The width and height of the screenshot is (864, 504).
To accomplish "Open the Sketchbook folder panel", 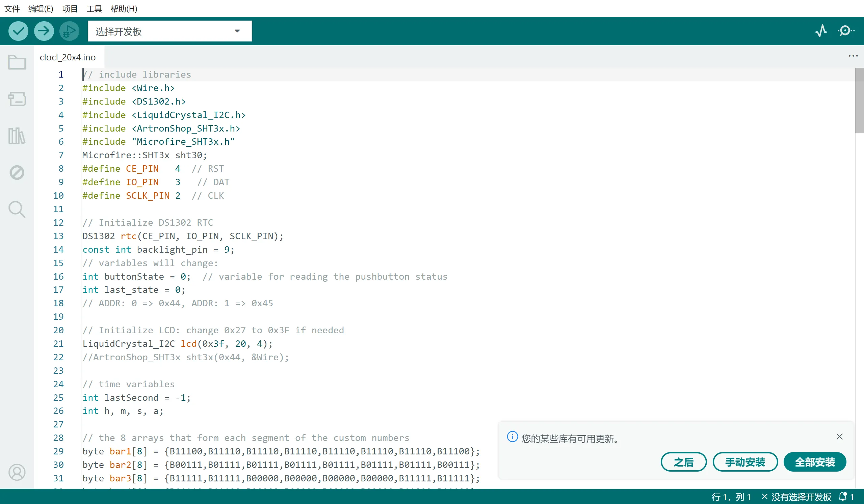I will point(17,62).
